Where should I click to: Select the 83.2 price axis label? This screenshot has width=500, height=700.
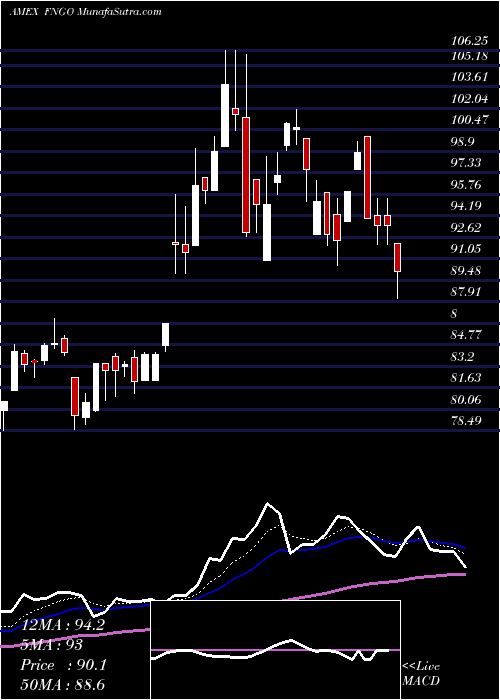click(x=463, y=356)
